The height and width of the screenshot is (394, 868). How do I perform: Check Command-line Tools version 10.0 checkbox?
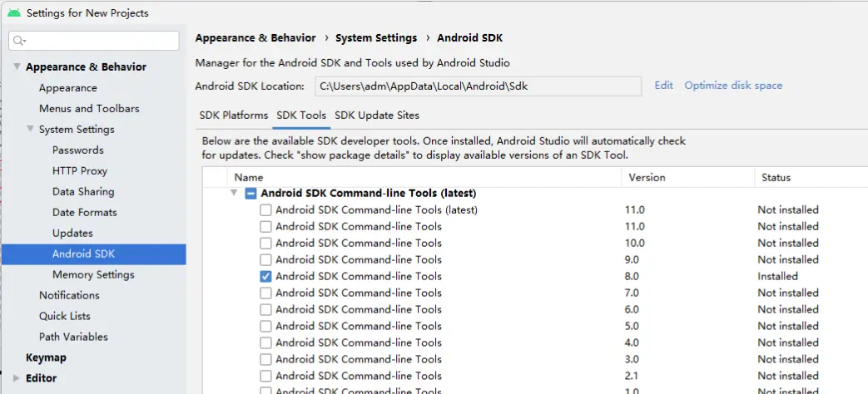(x=265, y=244)
